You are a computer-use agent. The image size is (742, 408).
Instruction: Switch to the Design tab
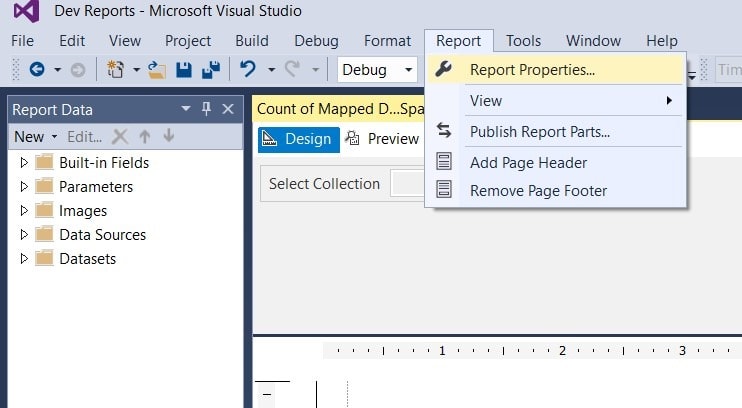coord(298,139)
